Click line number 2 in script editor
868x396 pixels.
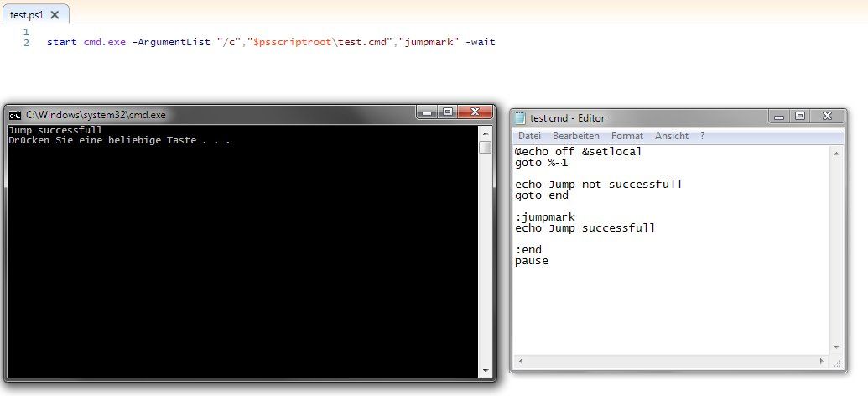(27, 43)
